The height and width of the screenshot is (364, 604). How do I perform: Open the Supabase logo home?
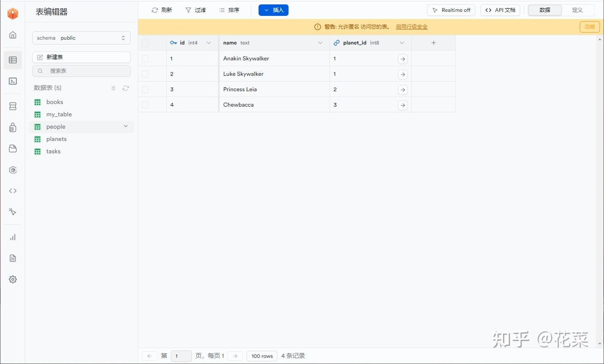[x=13, y=14]
